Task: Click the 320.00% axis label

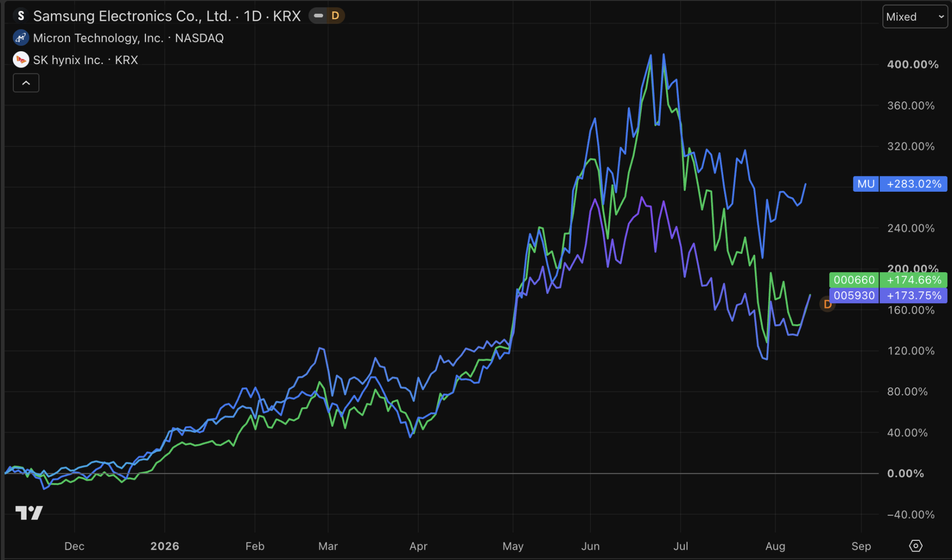Action: 911,146
